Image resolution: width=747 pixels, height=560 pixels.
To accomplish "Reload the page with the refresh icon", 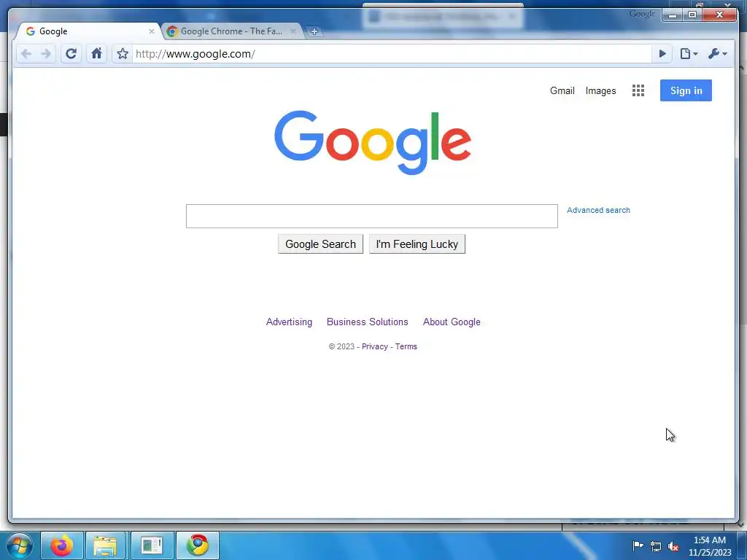I will [71, 54].
